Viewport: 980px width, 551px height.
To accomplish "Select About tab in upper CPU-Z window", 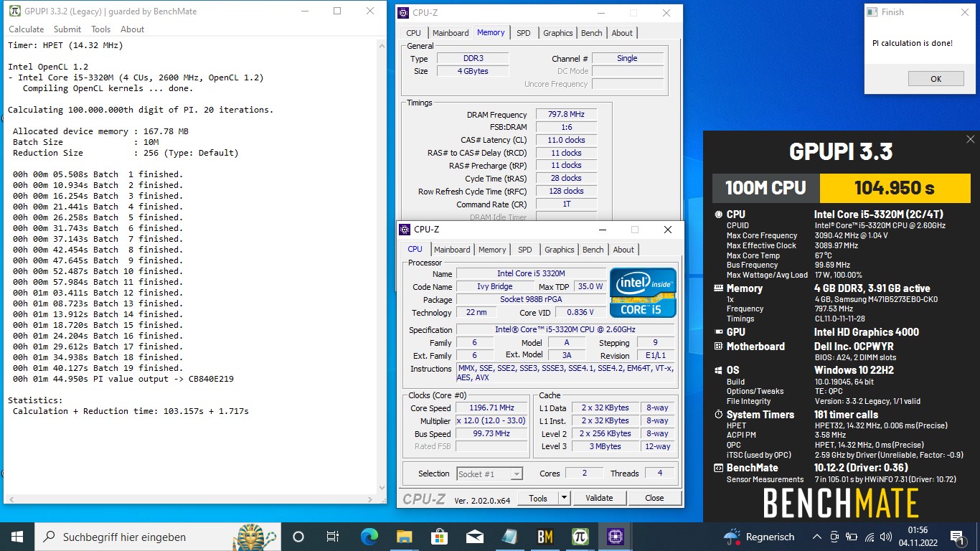I will pos(622,33).
